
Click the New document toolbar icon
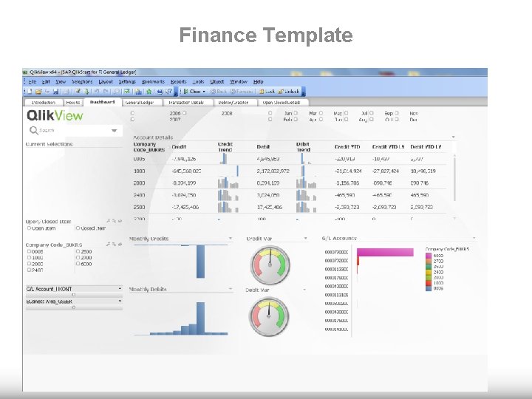[30, 92]
